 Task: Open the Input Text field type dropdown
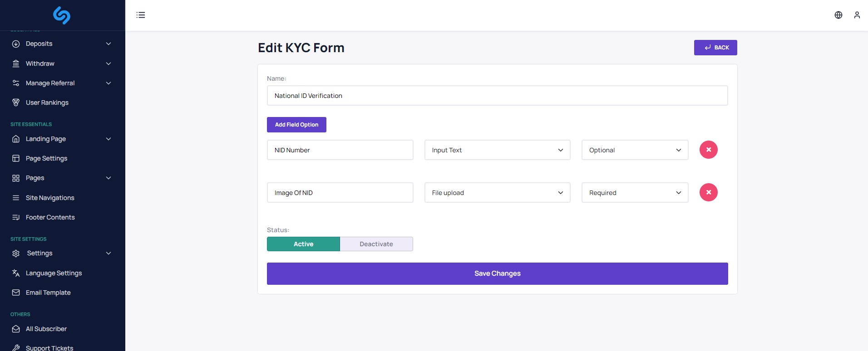(497, 150)
